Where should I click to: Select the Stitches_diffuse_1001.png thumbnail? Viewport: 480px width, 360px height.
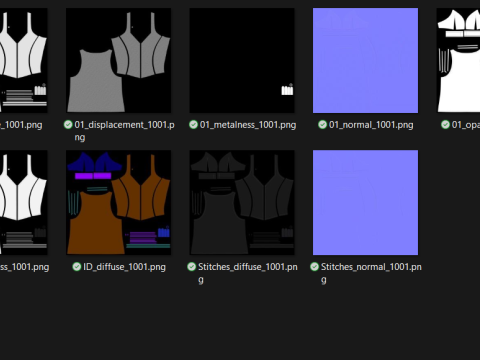click(242, 202)
